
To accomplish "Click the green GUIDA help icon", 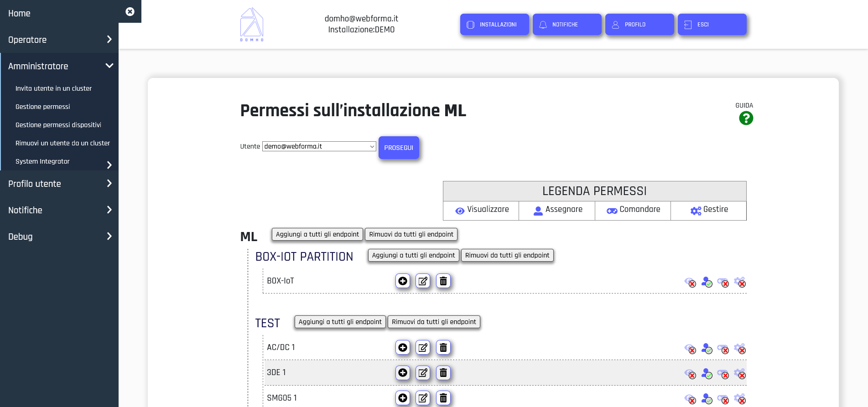I will pyautogui.click(x=746, y=118).
